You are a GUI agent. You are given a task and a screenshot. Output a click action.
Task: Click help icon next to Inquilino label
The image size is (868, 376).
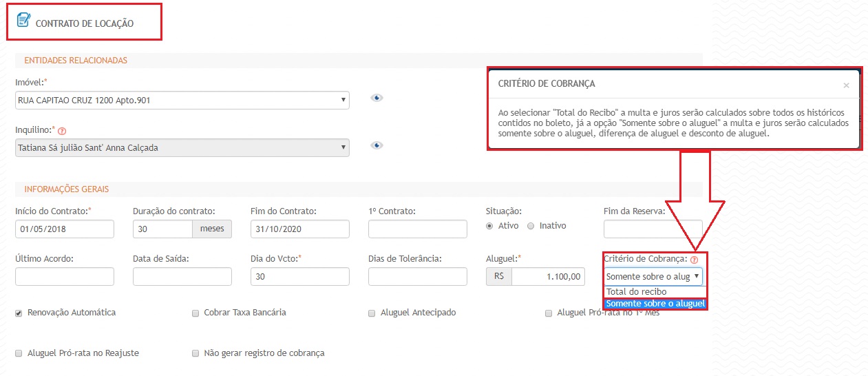[62, 131]
